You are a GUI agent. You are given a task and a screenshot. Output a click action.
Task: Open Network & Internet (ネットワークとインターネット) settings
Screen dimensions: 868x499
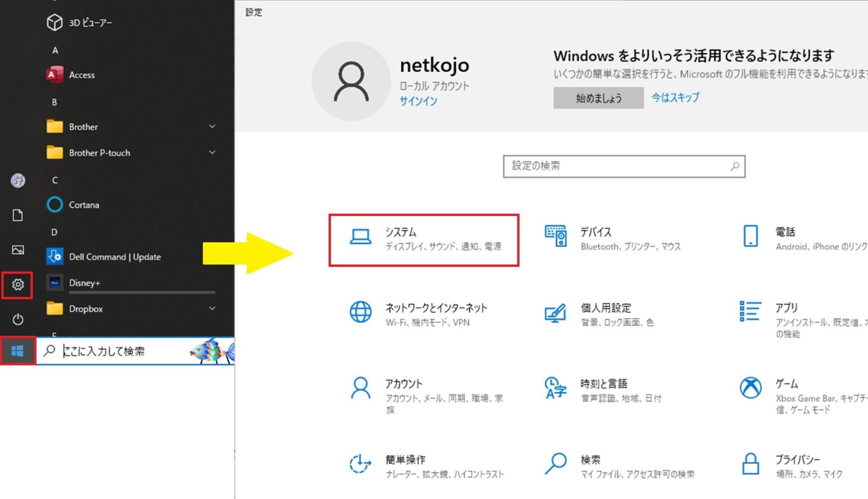pos(418,314)
